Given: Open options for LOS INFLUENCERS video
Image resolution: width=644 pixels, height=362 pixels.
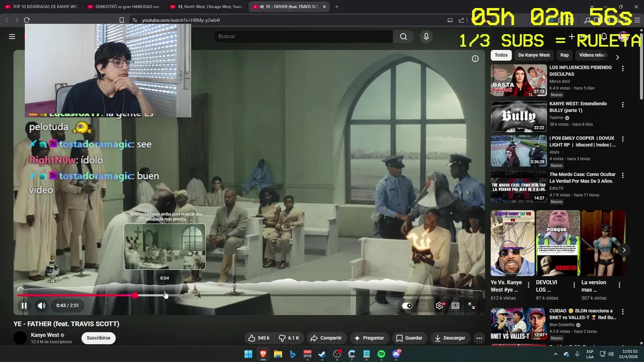Looking at the screenshot, I should click(623, 68).
